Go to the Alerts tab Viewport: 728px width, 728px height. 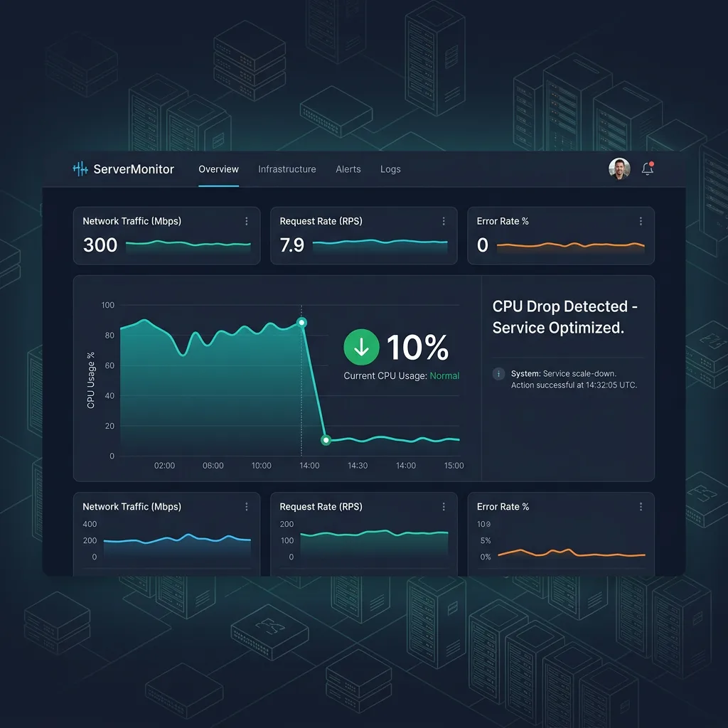[x=348, y=169]
